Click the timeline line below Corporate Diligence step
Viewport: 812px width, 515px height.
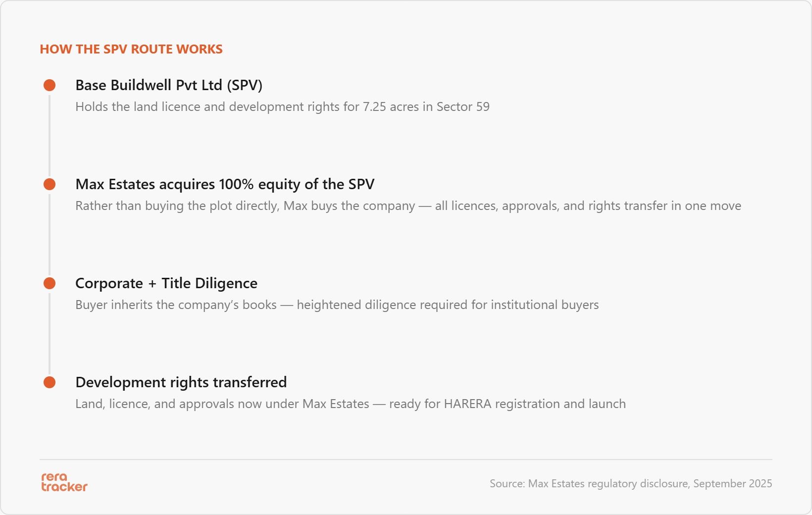click(50, 333)
